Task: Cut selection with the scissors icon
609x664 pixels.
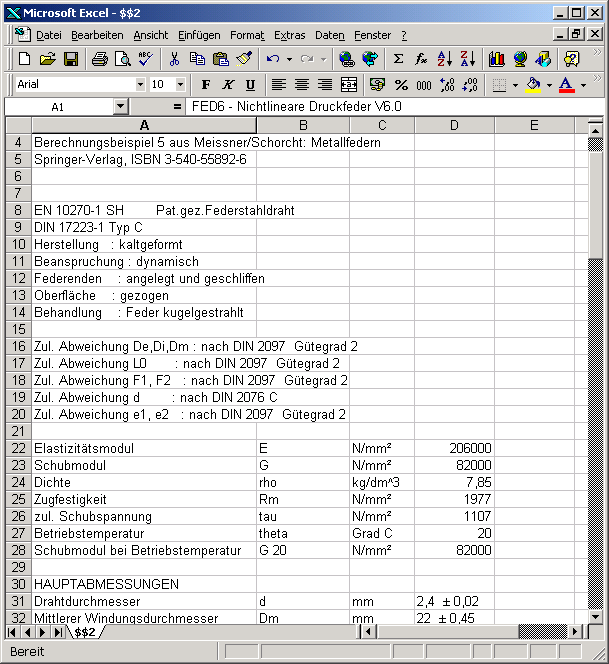Action: point(174,59)
